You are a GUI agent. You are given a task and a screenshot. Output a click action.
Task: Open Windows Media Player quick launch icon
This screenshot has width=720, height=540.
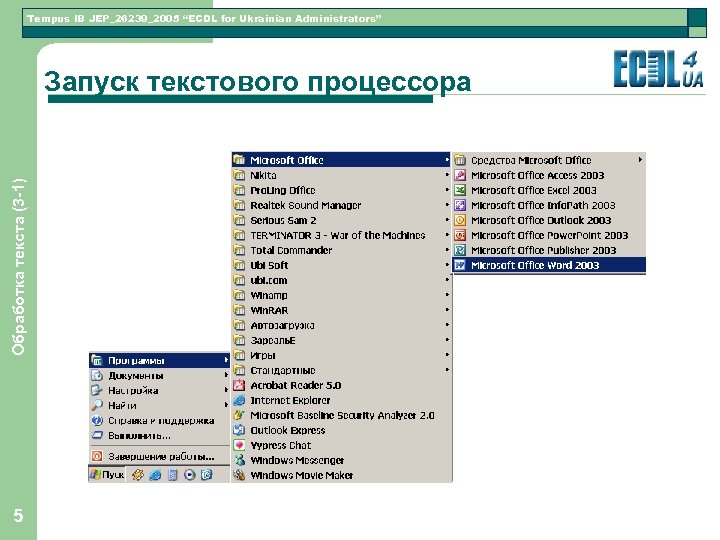[x=189, y=475]
